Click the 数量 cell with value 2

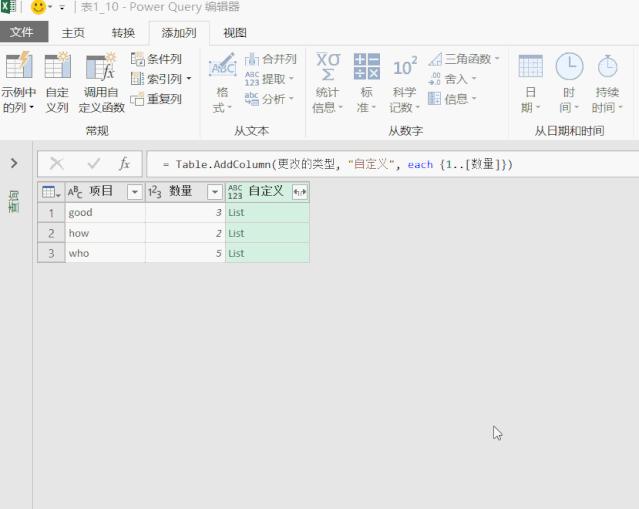click(x=185, y=233)
